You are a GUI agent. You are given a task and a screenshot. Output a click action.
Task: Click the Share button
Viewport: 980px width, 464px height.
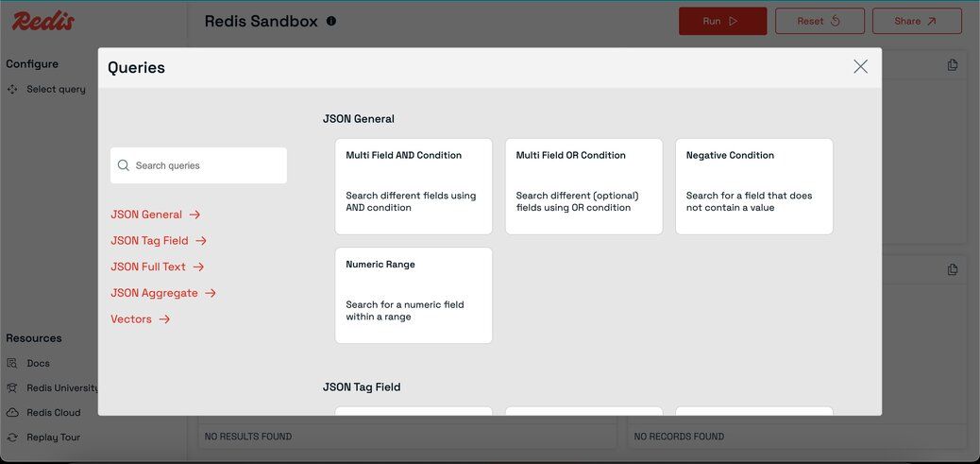coord(917,21)
